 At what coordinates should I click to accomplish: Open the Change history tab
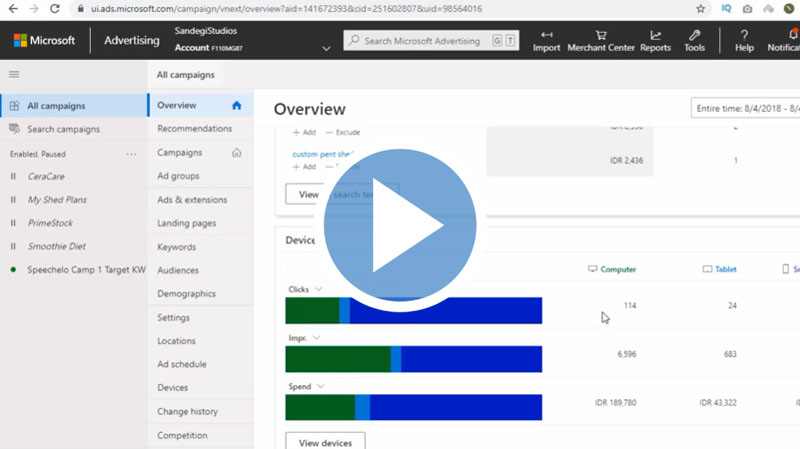[187, 411]
